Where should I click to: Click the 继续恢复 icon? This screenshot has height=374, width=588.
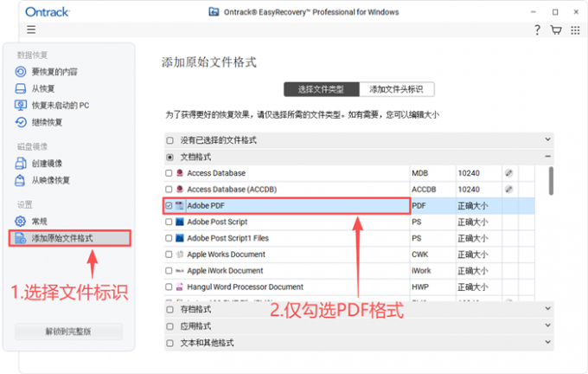pyautogui.click(x=20, y=122)
